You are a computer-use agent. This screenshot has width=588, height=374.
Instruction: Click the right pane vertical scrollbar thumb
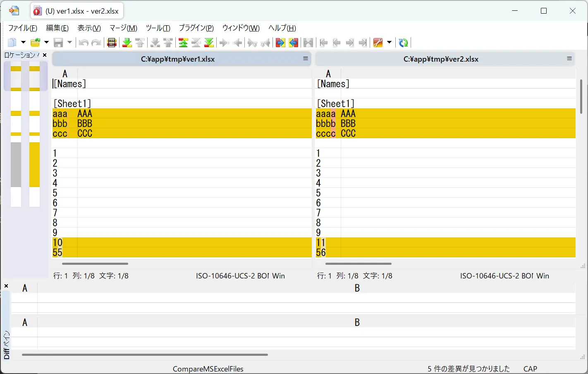(581, 96)
